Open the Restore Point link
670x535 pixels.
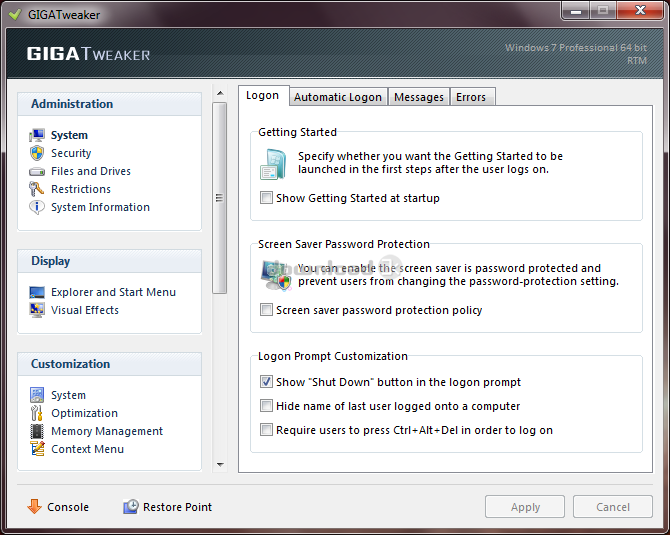[177, 507]
